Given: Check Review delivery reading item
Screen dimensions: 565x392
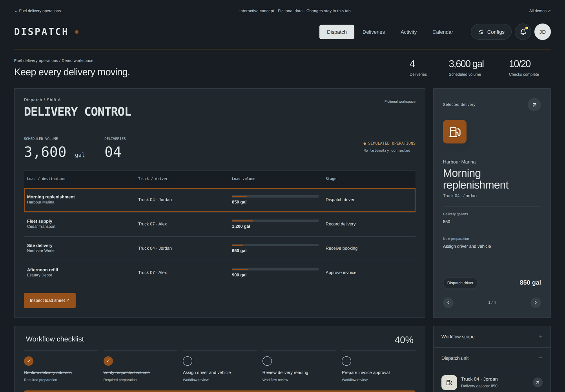Looking at the screenshot, I should tap(267, 361).
